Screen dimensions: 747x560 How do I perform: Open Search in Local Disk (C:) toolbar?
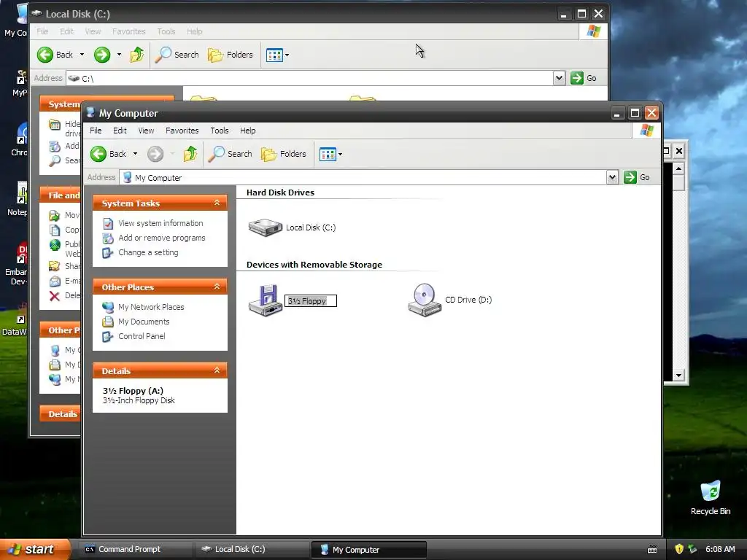tap(177, 55)
